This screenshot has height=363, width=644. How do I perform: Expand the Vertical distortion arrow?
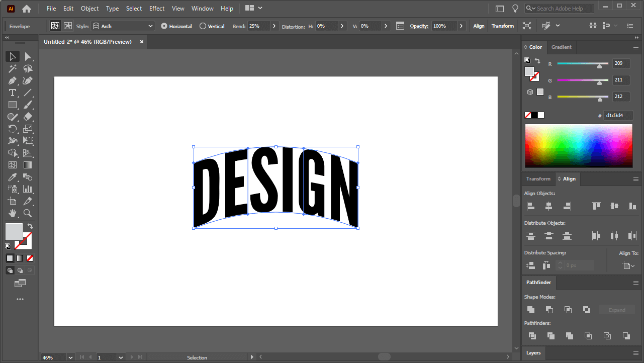click(x=385, y=26)
